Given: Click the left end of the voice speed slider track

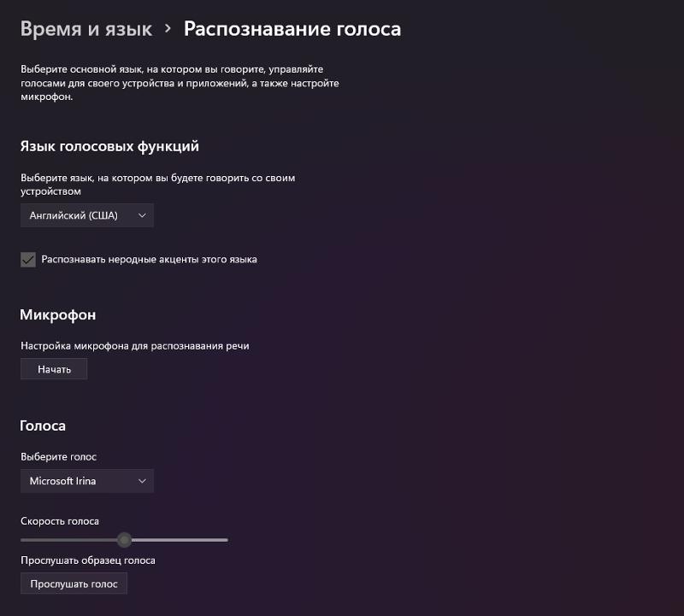Looking at the screenshot, I should (x=24, y=540).
